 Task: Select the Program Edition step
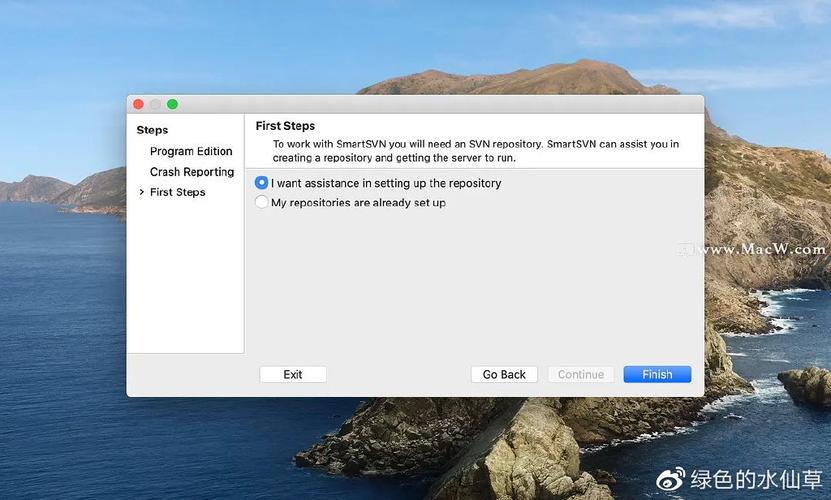191,151
